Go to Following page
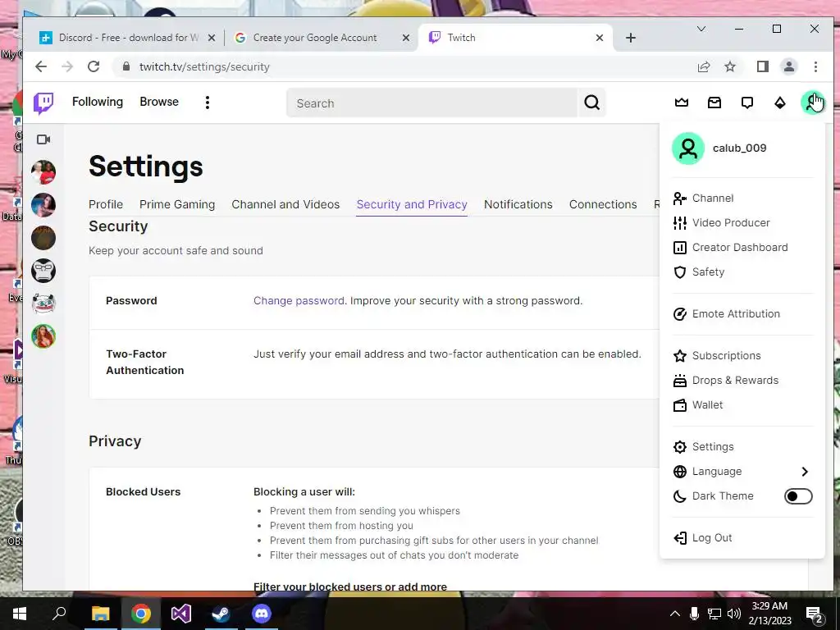This screenshot has height=630, width=840. click(98, 102)
